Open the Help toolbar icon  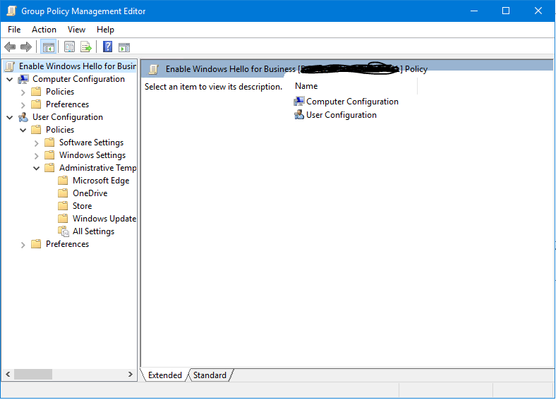(x=107, y=47)
